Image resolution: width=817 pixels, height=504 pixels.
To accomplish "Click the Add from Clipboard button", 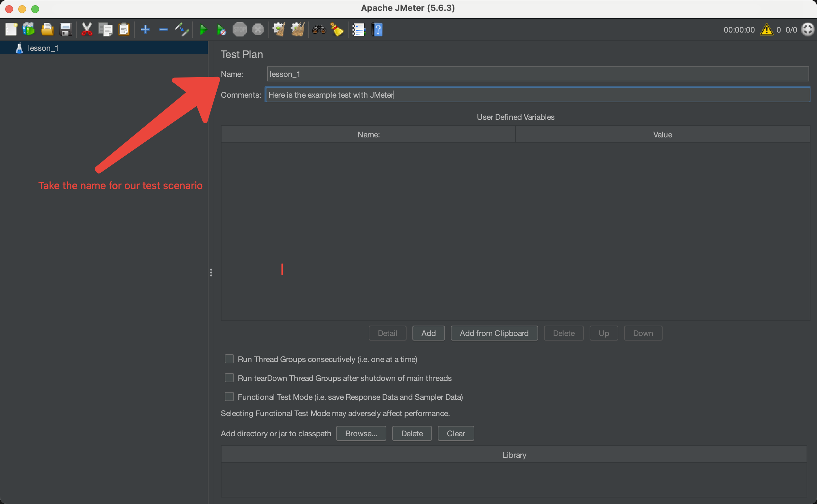I will click(x=494, y=333).
